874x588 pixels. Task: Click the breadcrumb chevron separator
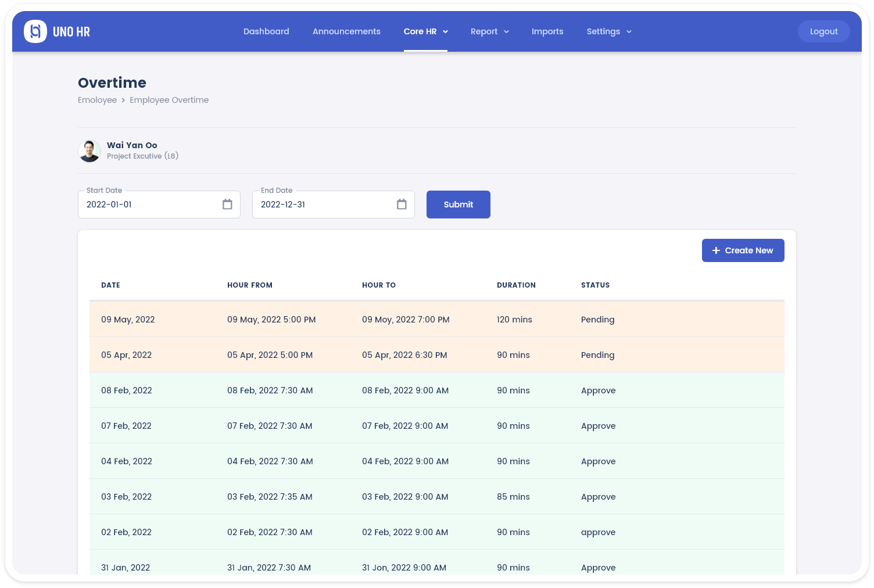[x=123, y=101]
